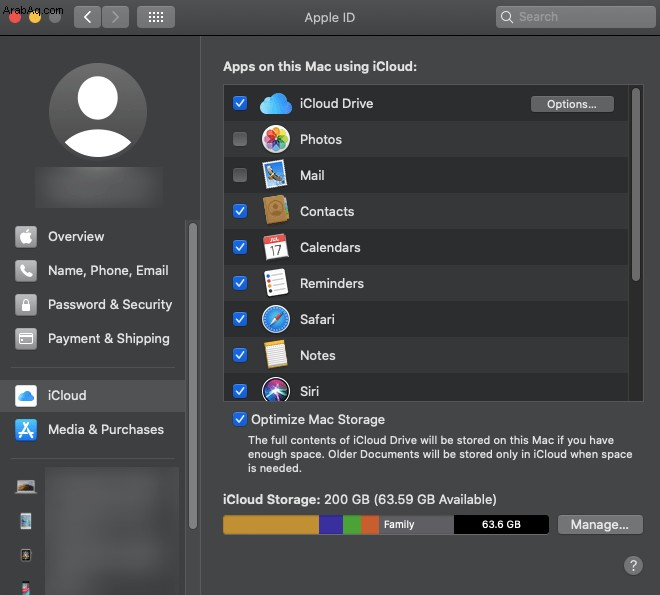Open Password & Security section
The image size is (660, 595).
coord(93,305)
